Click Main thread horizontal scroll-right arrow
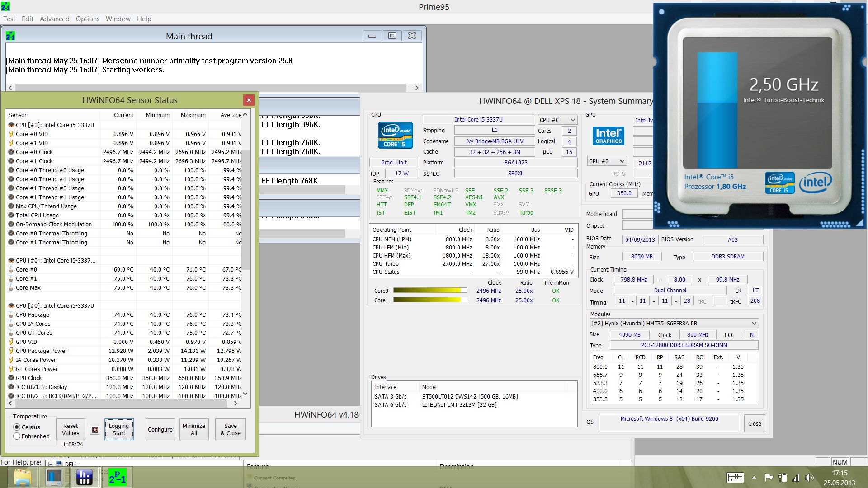This screenshot has width=868, height=488. pyautogui.click(x=417, y=88)
